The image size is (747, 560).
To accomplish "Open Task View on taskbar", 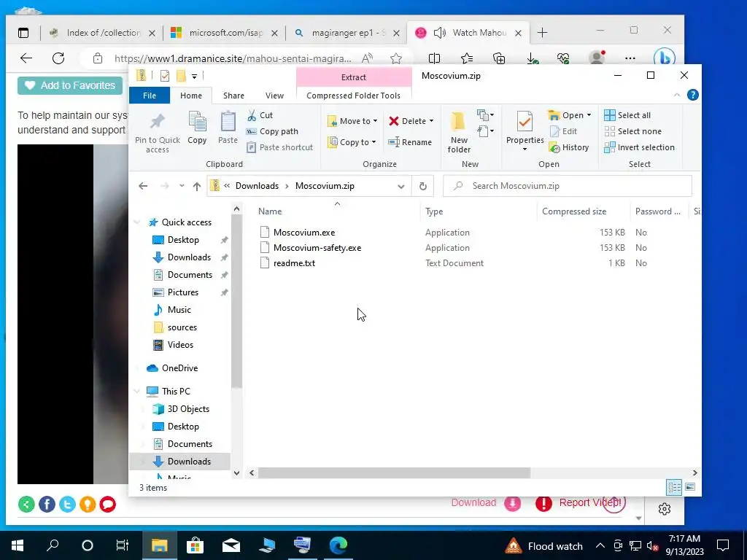I will (123, 545).
